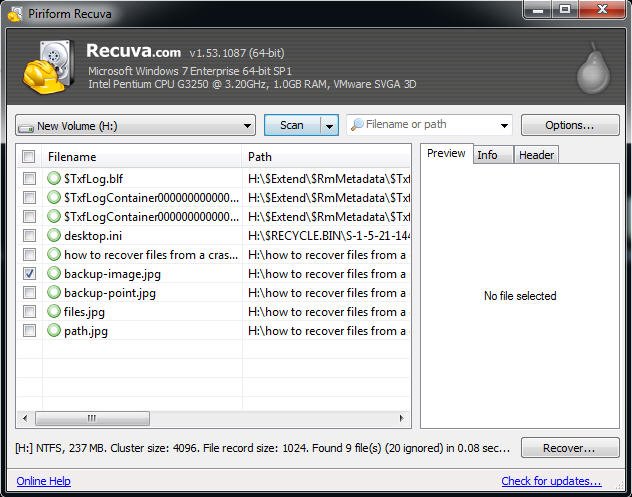The height and width of the screenshot is (497, 632).
Task: Select the $TxfLog.blf file name
Action: 94,179
